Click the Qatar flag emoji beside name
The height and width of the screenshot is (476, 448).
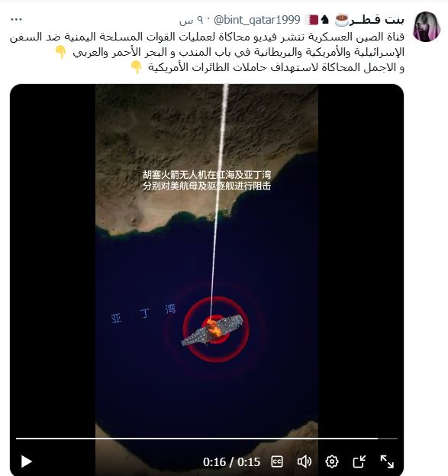(x=311, y=20)
